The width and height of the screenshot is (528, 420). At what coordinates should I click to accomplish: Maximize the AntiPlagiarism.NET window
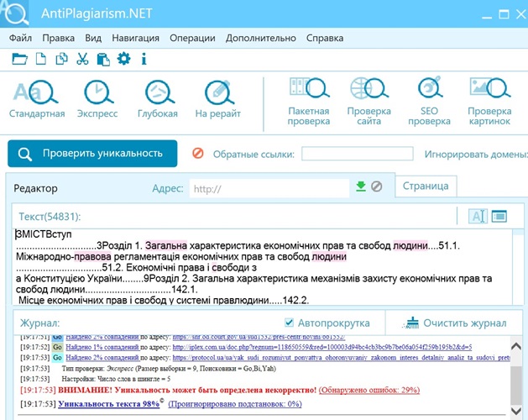504,14
